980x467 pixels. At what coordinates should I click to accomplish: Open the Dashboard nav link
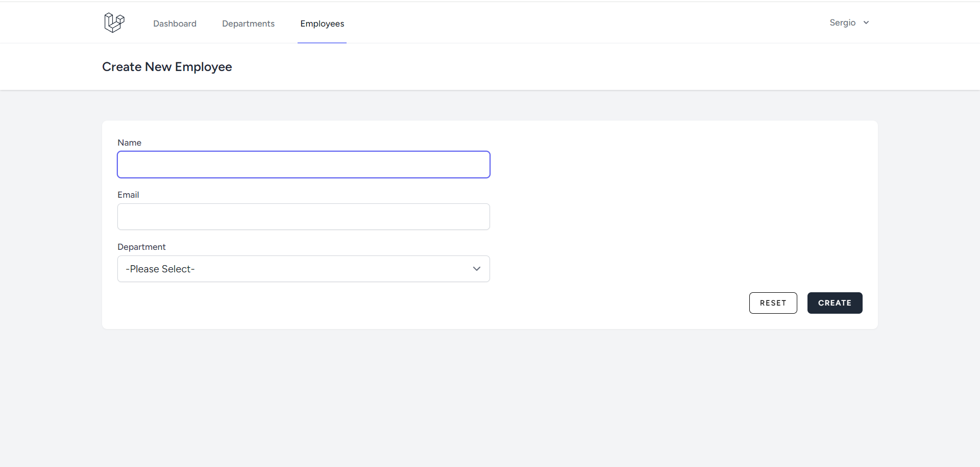point(175,24)
